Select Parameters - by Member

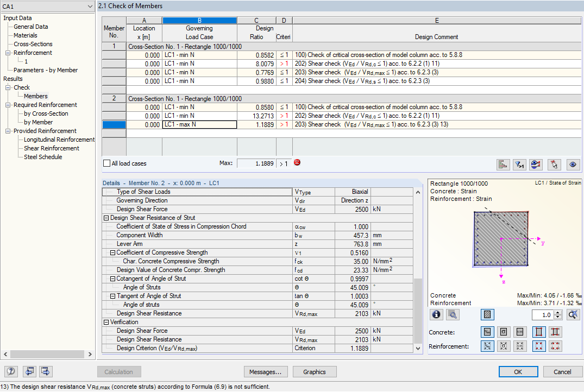click(x=46, y=70)
